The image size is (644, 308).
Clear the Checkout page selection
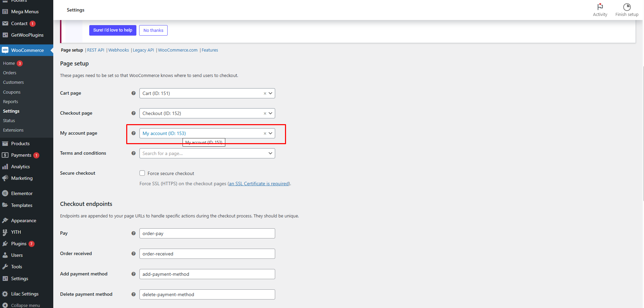tap(265, 113)
